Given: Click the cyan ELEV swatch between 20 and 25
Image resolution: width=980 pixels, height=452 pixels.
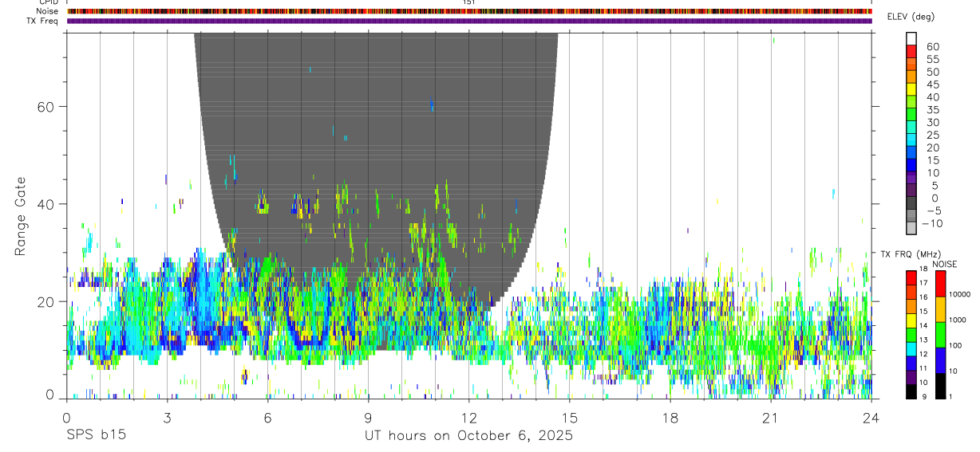Looking at the screenshot, I should pos(911,140).
